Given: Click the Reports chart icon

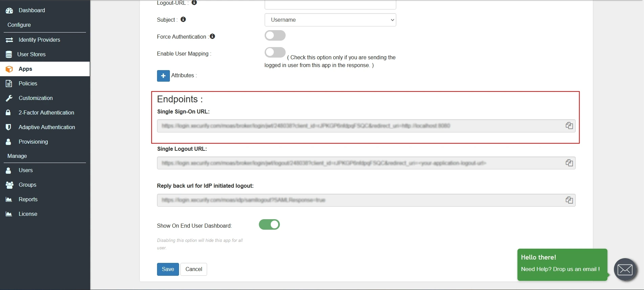Looking at the screenshot, I should [x=9, y=200].
